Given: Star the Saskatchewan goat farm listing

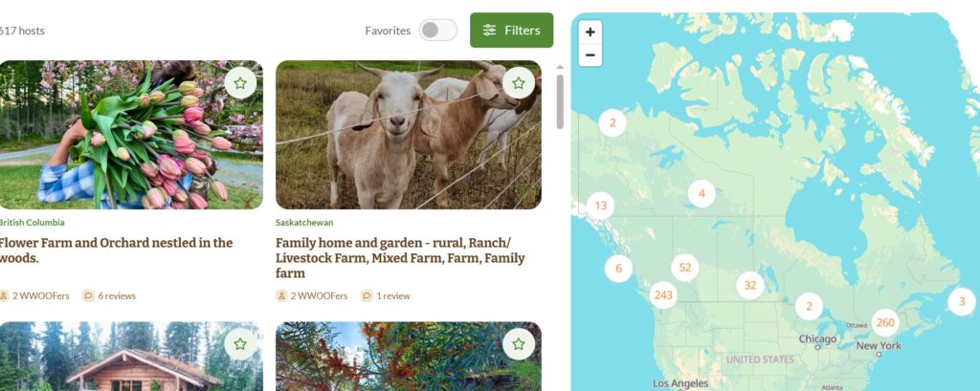Looking at the screenshot, I should [518, 83].
